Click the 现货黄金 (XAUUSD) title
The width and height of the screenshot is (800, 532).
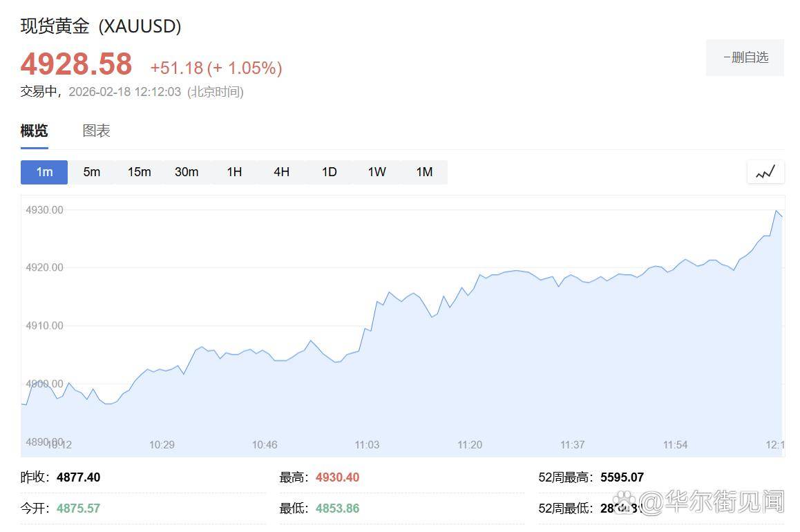point(101,26)
